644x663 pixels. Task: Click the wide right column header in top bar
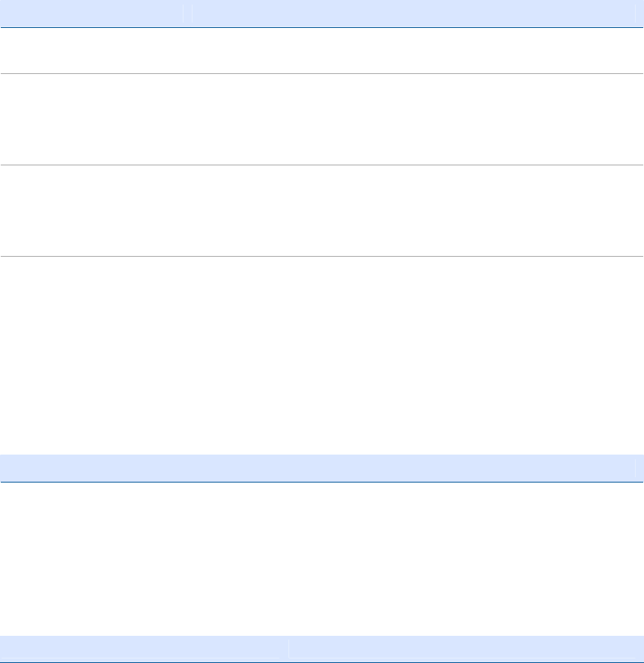(x=412, y=14)
